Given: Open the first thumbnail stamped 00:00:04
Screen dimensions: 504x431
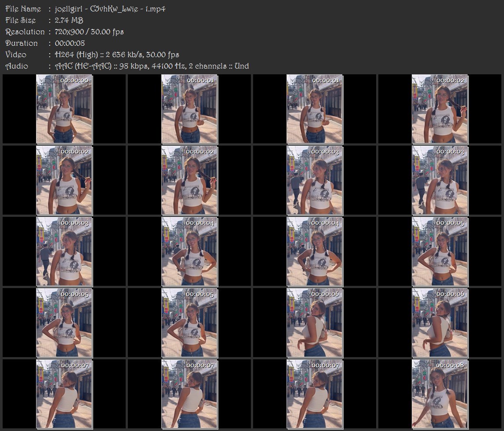Looking at the screenshot, I should tap(189, 252).
